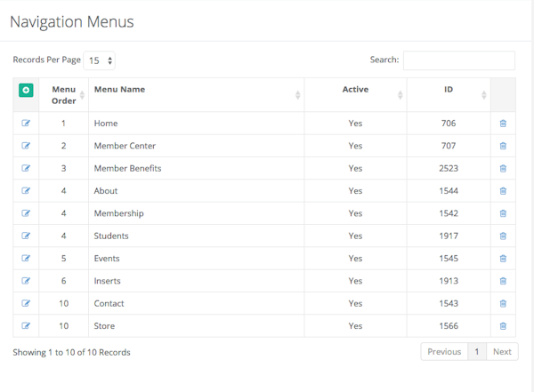
Task: Click inside the Search field
Action: click(459, 60)
